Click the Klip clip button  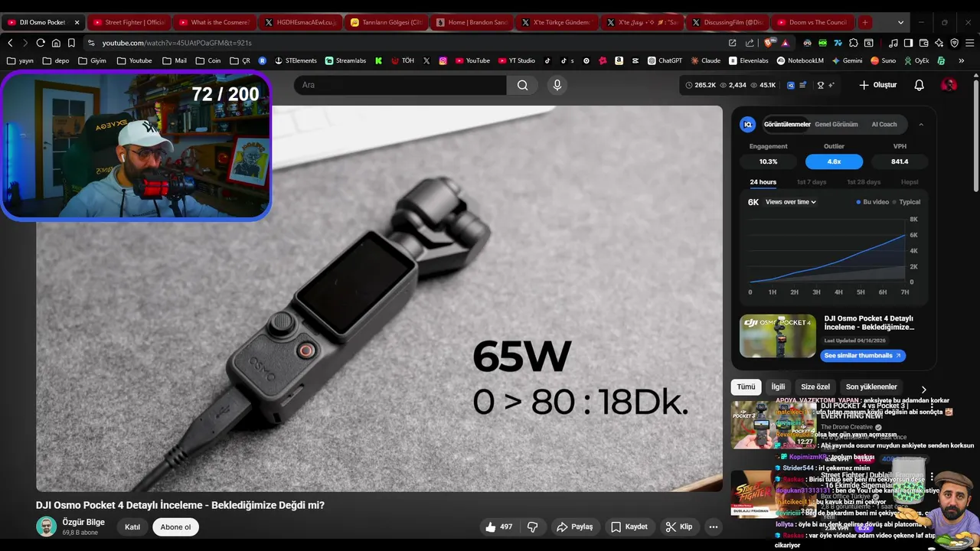(679, 527)
